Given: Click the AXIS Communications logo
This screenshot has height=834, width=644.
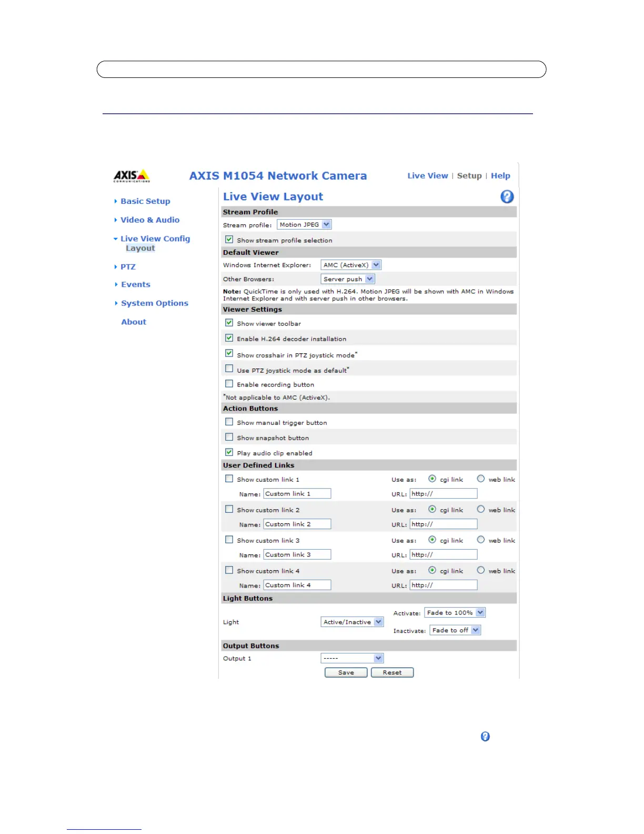Looking at the screenshot, I should pos(132,176).
